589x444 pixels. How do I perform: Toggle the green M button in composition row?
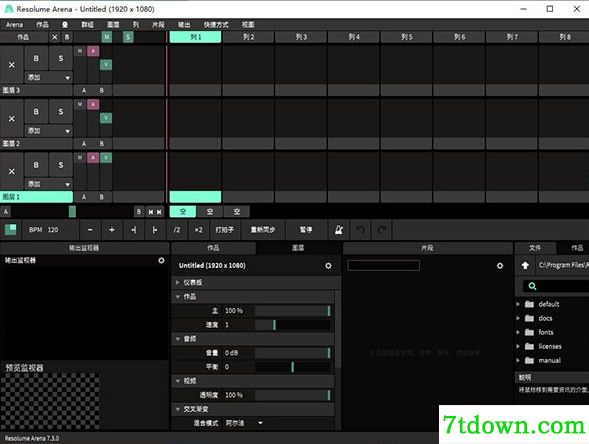click(107, 37)
